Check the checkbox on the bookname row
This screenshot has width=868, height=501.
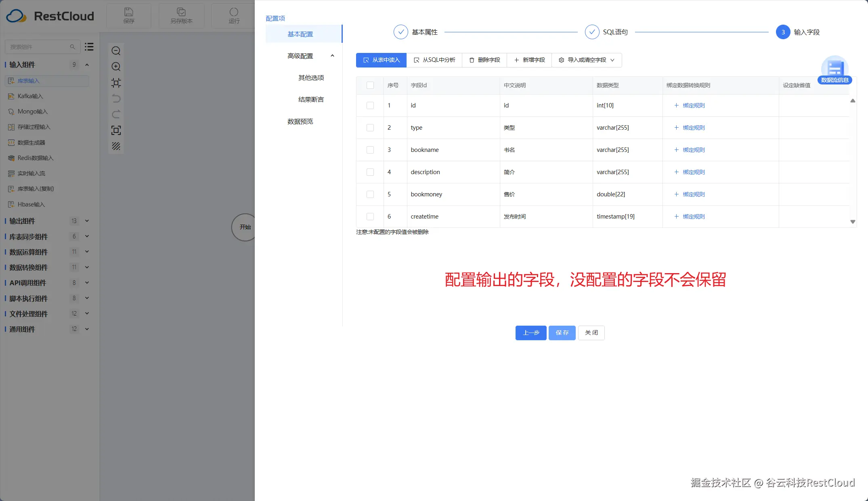(370, 149)
